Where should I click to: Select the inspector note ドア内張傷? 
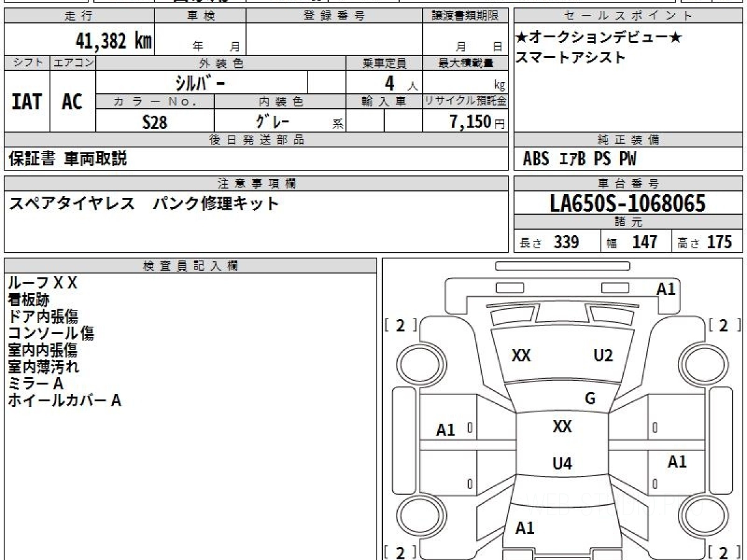[43, 317]
